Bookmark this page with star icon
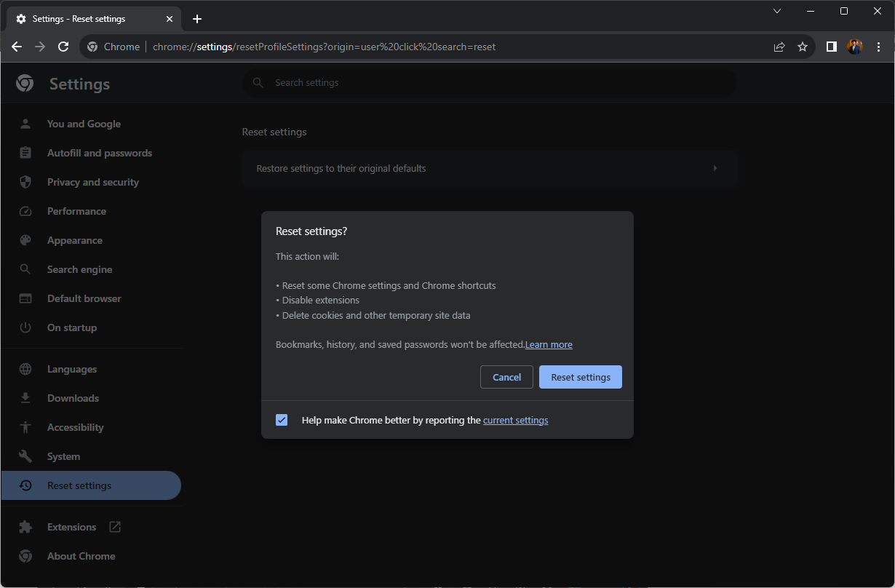 [803, 47]
